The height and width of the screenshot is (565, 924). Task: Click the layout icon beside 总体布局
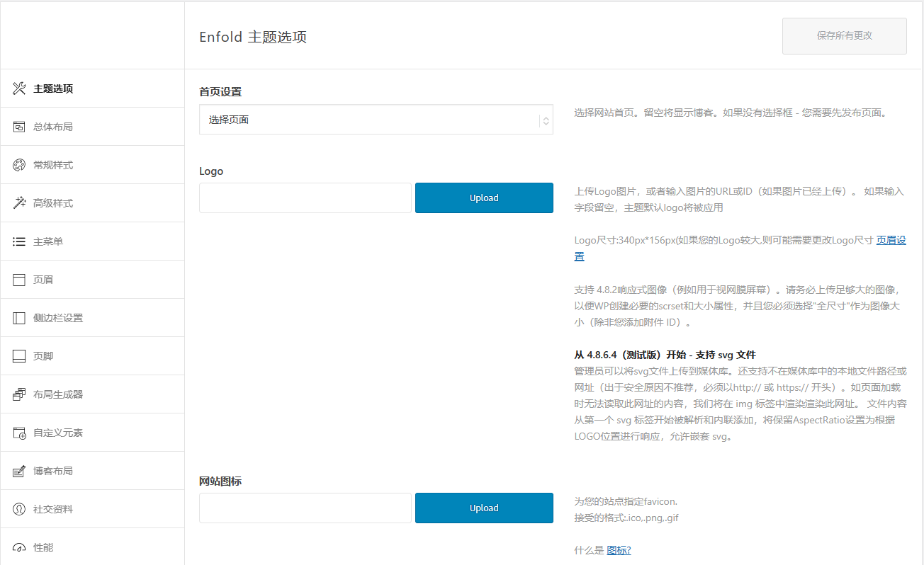click(19, 127)
